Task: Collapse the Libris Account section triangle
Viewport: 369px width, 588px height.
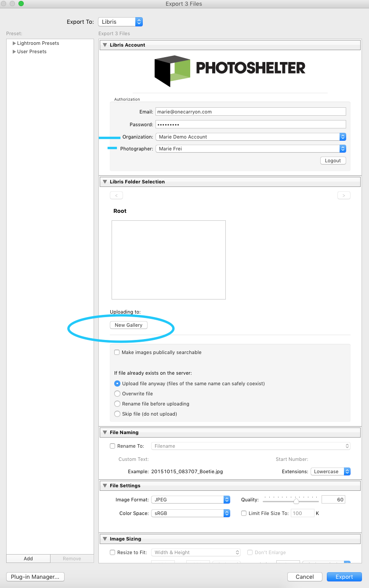Action: pyautogui.click(x=105, y=45)
